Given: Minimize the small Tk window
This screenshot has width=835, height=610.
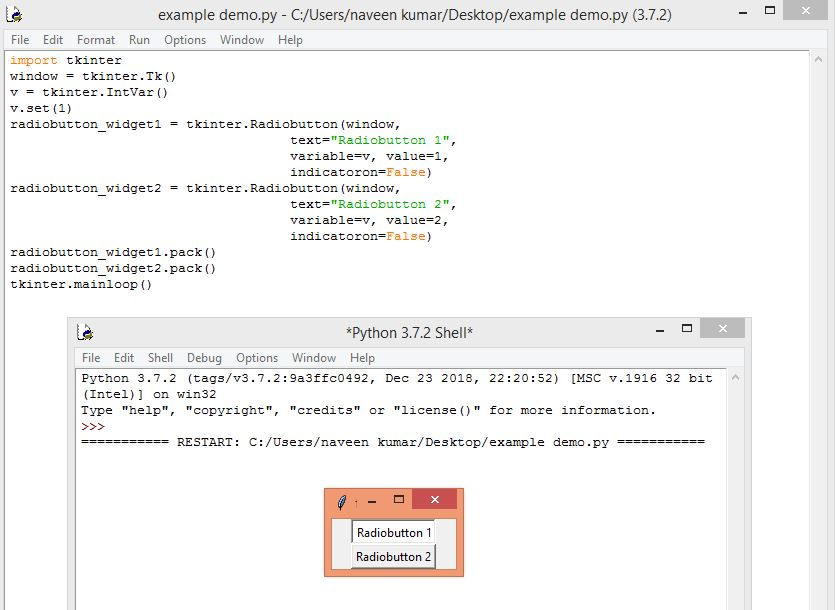Looking at the screenshot, I should coord(372,501).
